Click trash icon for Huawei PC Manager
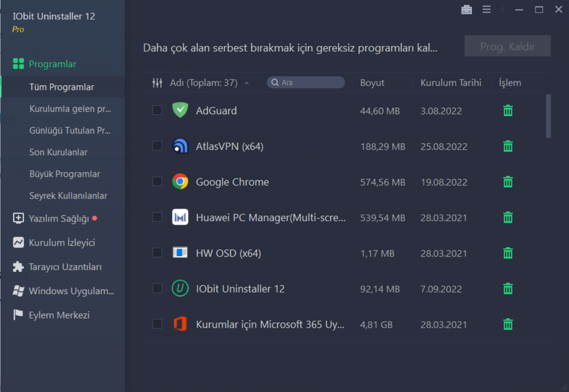The width and height of the screenshot is (569, 392). (x=508, y=217)
